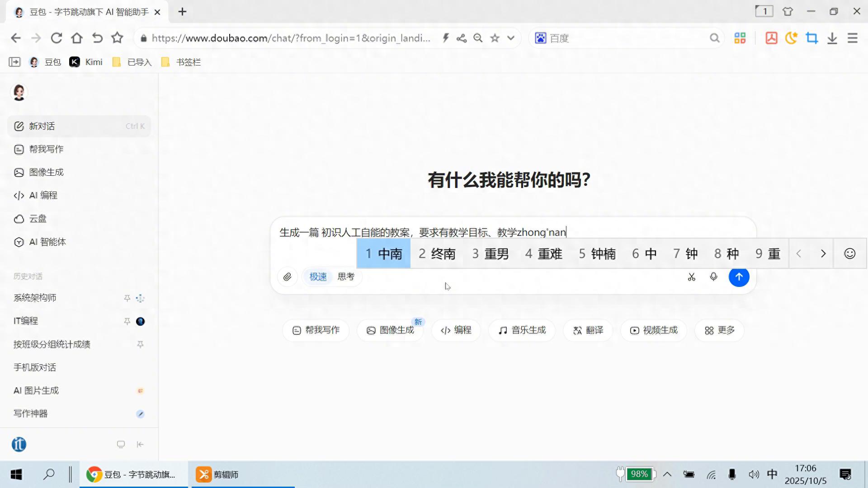Expand the address bar dropdown chevron
The width and height of the screenshot is (868, 488).
(511, 38)
